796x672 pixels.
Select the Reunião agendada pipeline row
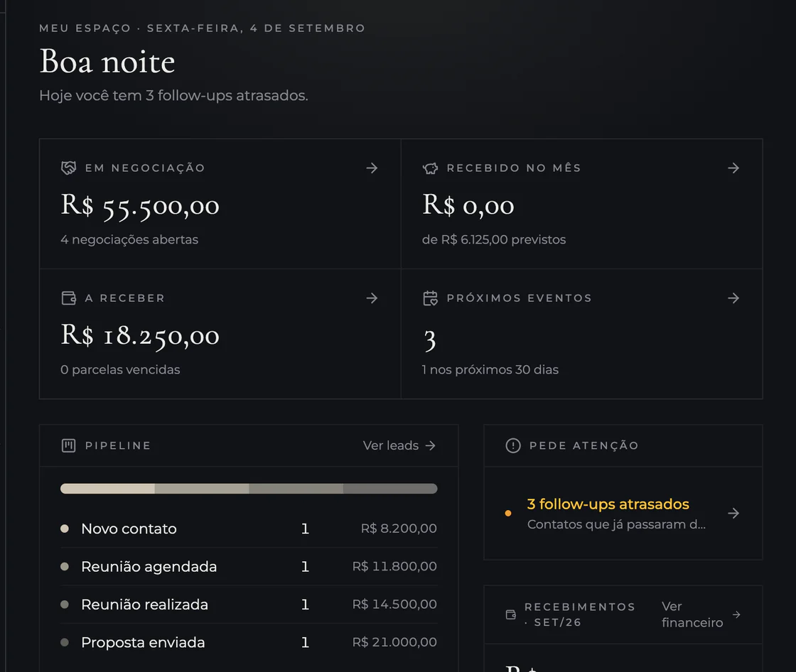tap(249, 566)
